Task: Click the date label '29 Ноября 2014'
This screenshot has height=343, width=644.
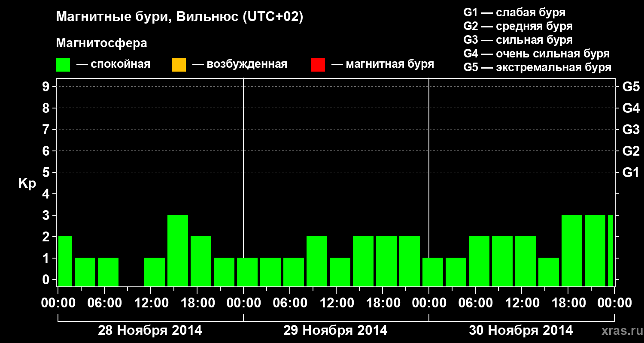Action: click(335, 330)
